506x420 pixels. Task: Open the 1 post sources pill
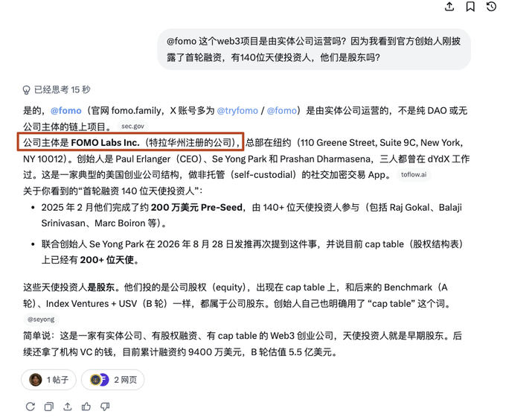pyautogui.click(x=48, y=380)
